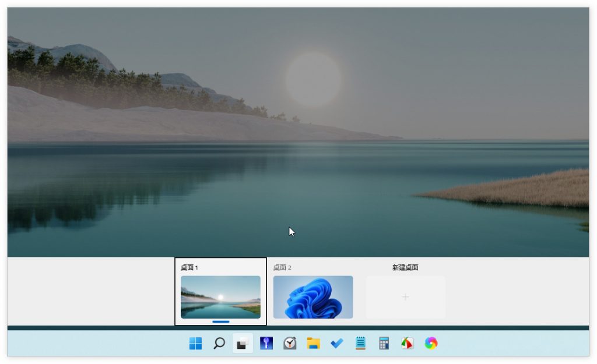
Task: Launch Microsoft To Do from the taskbar
Action: (336, 344)
